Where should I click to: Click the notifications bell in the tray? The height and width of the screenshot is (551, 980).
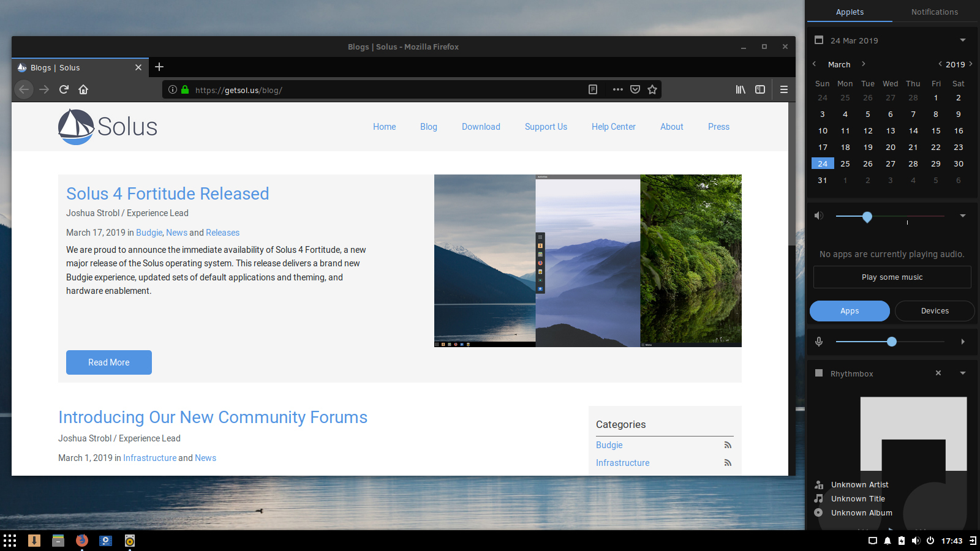(888, 541)
